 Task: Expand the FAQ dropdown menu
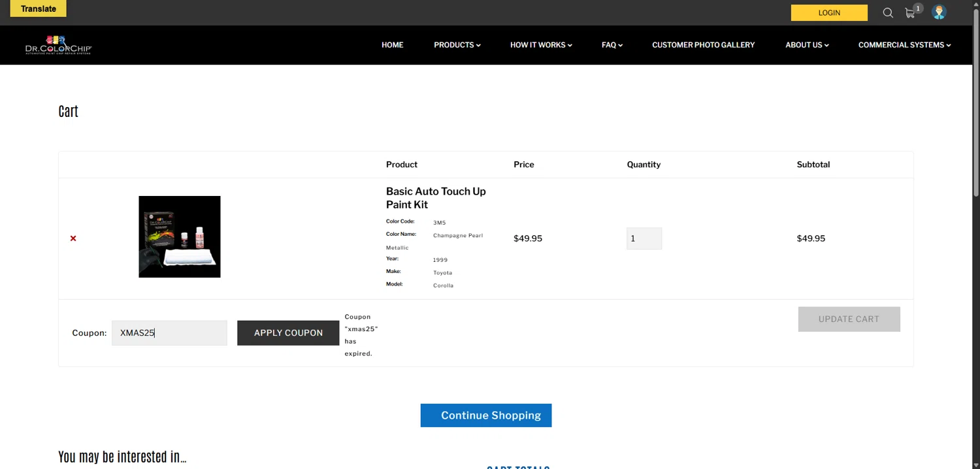[x=612, y=45]
